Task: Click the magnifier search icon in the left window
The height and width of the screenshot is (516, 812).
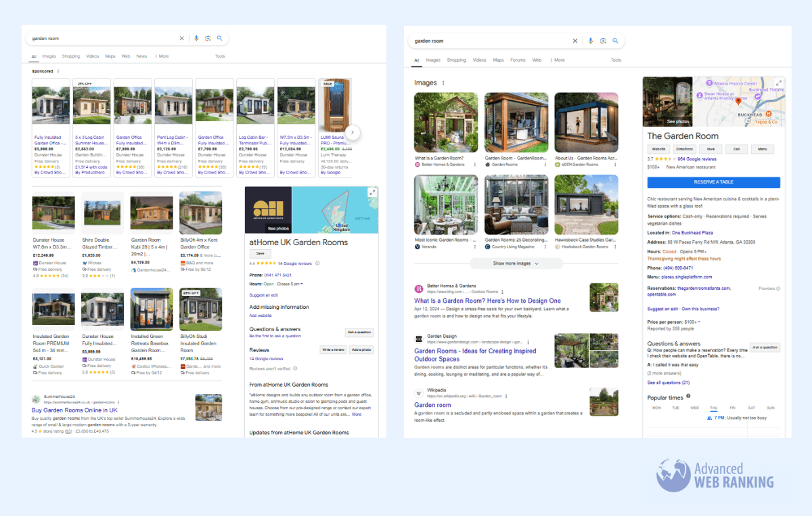Action: click(x=219, y=39)
